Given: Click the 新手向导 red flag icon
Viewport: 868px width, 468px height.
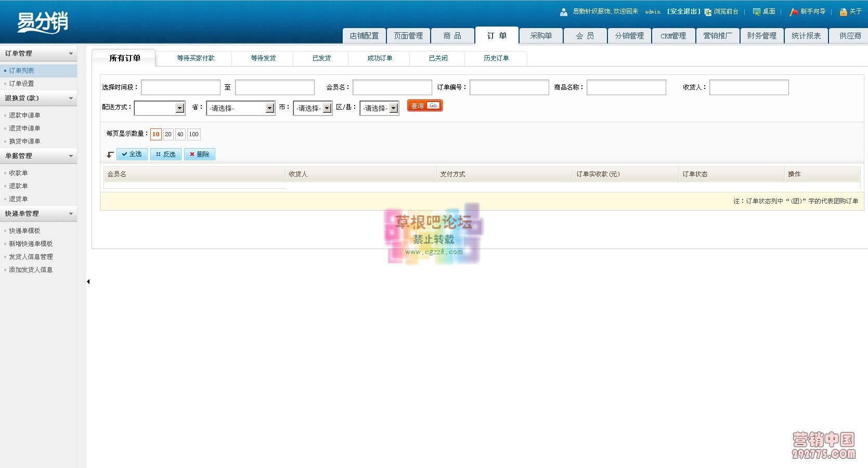Looking at the screenshot, I should point(794,11).
